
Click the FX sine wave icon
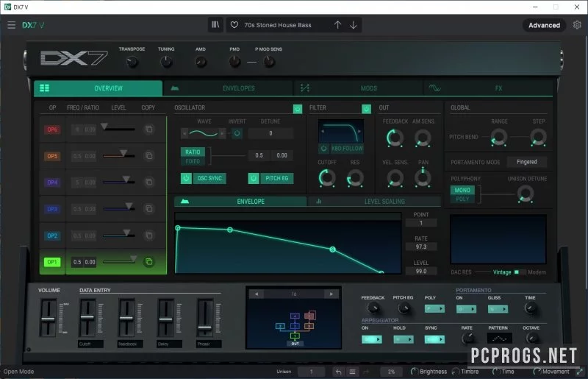pyautogui.click(x=435, y=88)
